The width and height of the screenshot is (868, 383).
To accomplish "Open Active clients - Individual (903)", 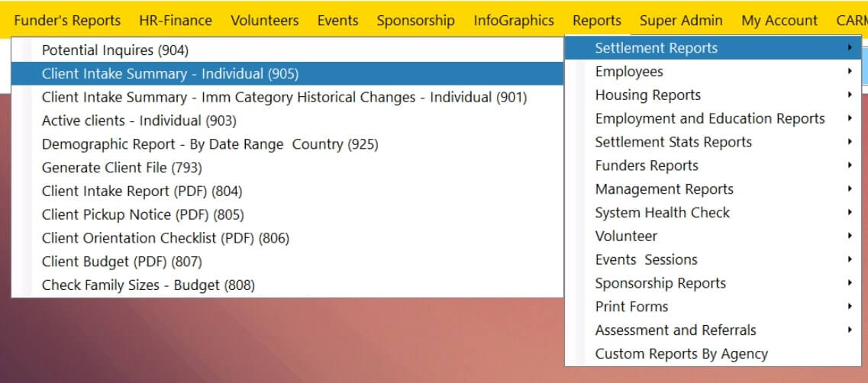I will click(x=139, y=121).
